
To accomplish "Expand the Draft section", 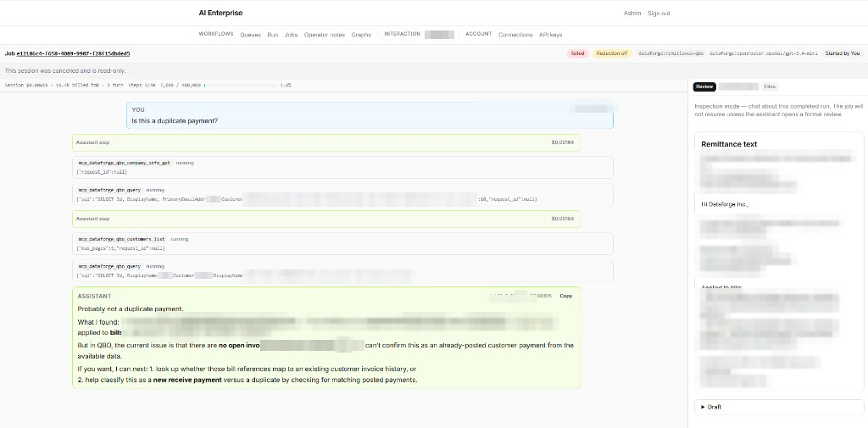I will tap(779, 407).
